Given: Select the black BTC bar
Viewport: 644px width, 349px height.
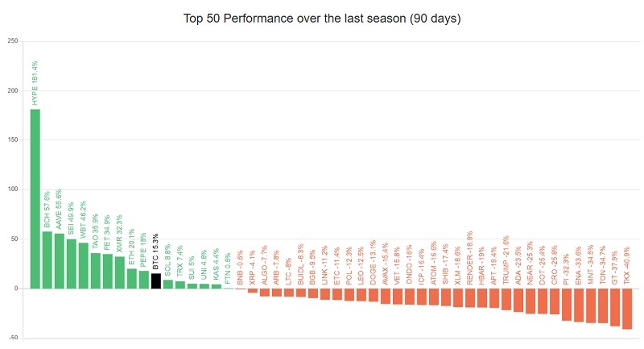Looking at the screenshot, I should point(156,280).
